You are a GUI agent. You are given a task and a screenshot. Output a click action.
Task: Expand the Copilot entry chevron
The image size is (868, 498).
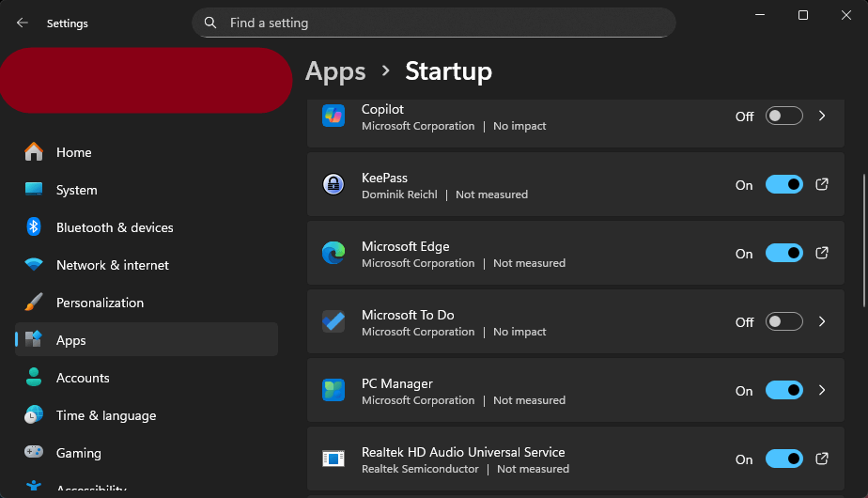[822, 117]
